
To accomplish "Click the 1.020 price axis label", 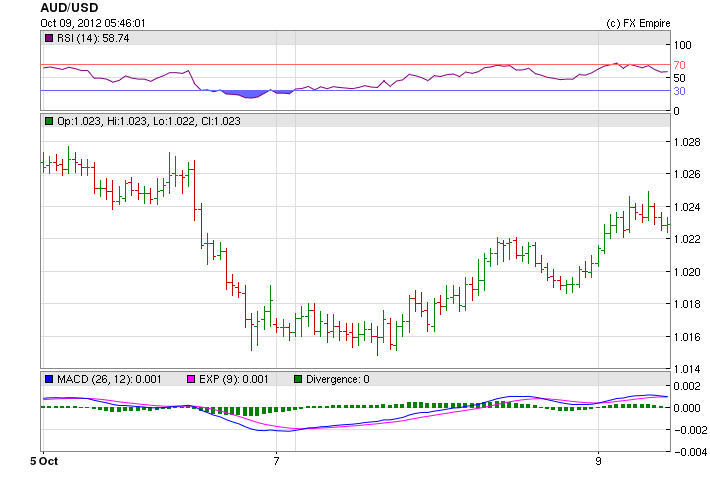I will (687, 272).
